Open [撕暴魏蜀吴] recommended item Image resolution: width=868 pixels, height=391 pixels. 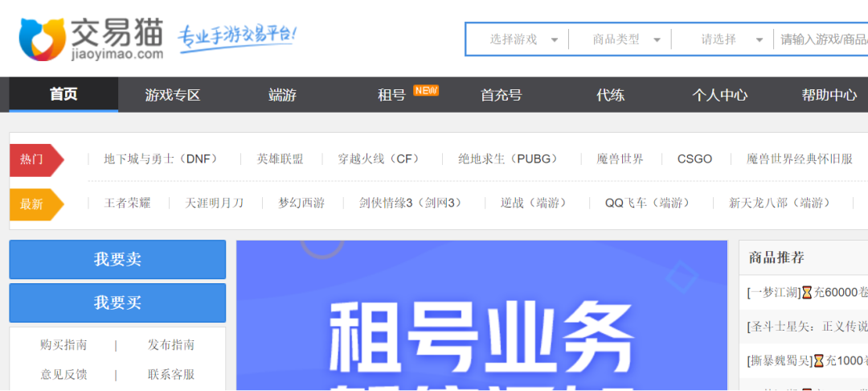[807, 361]
